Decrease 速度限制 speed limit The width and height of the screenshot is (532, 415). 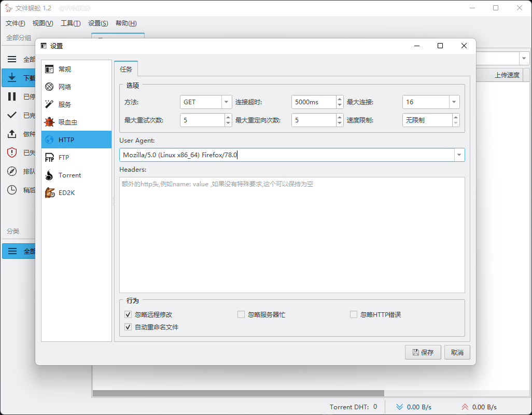tap(456, 123)
